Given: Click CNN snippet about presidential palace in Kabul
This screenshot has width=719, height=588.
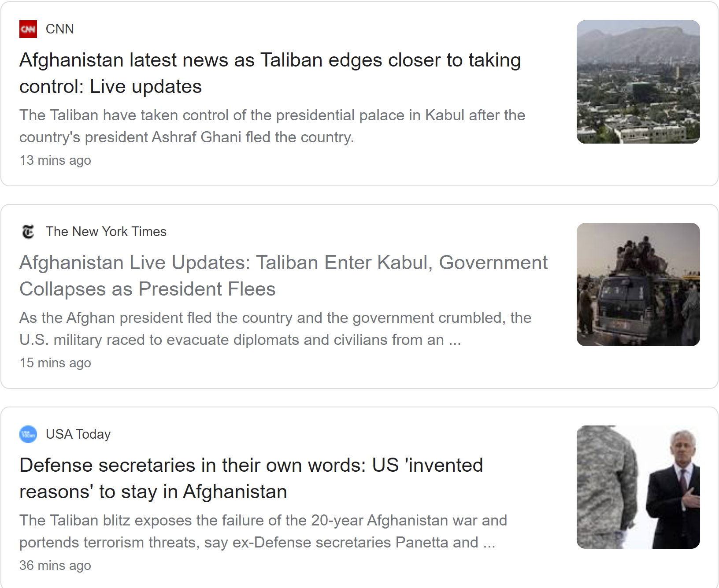Looking at the screenshot, I should pyautogui.click(x=272, y=126).
